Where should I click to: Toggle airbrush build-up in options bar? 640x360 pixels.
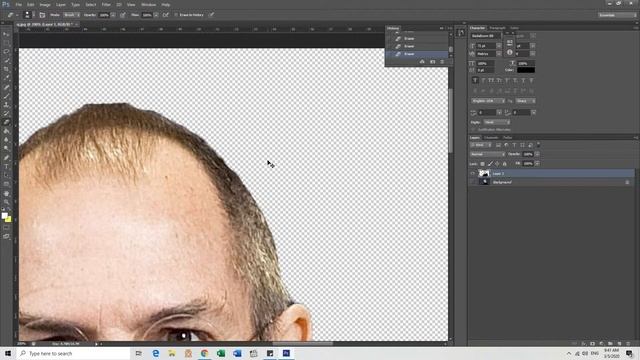(166, 15)
